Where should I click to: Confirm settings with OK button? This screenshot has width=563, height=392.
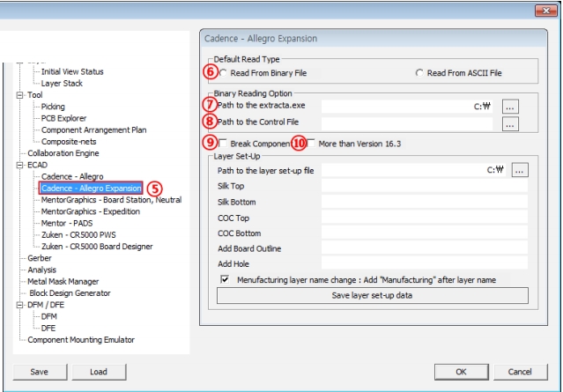click(x=462, y=372)
